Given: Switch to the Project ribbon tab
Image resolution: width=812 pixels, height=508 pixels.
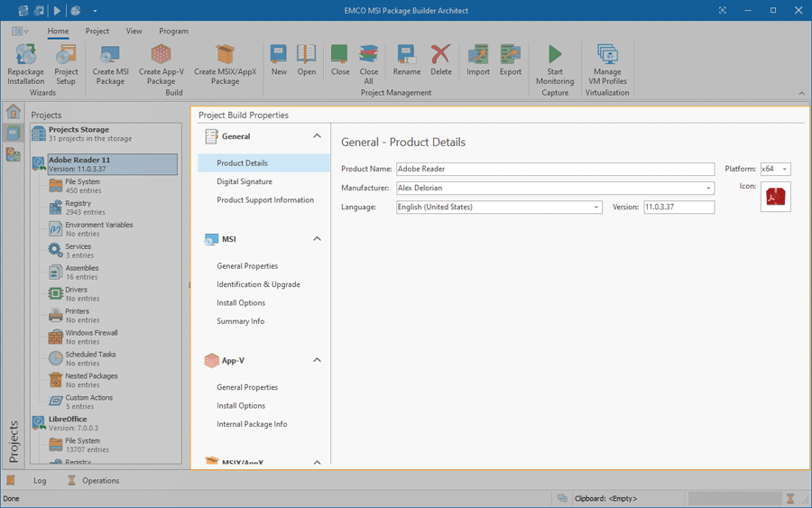Looking at the screenshot, I should click(x=97, y=31).
